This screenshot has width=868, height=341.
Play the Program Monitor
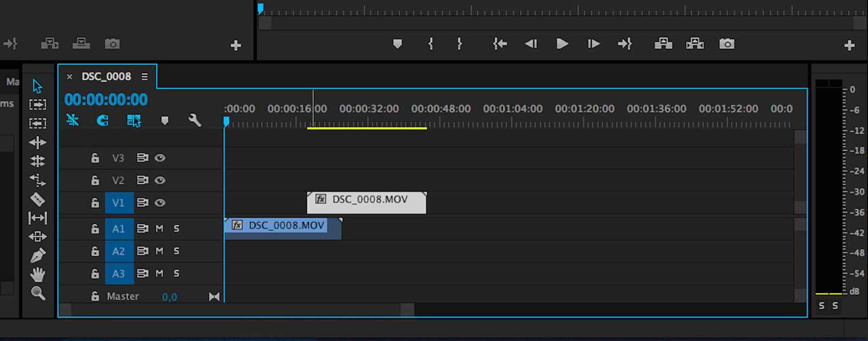[562, 44]
